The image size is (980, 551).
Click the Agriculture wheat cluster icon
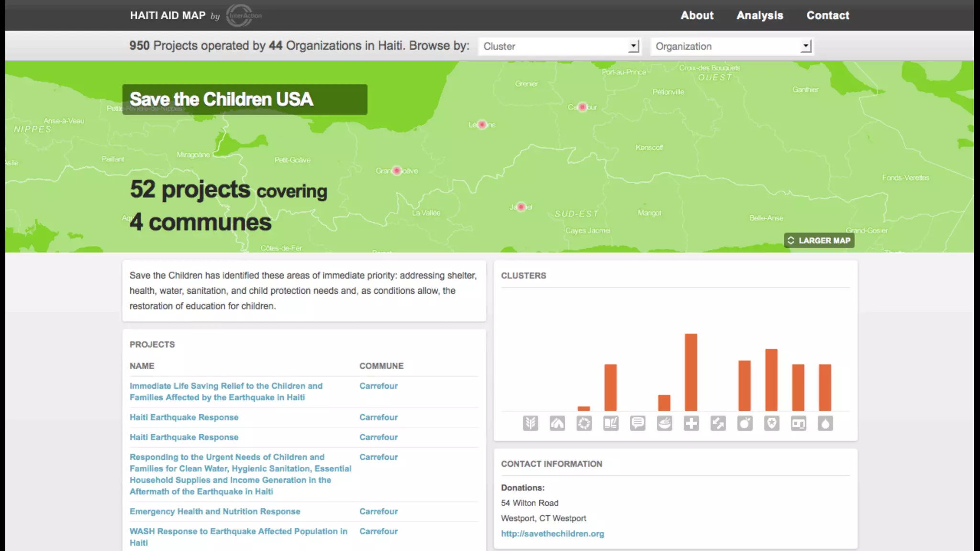530,423
